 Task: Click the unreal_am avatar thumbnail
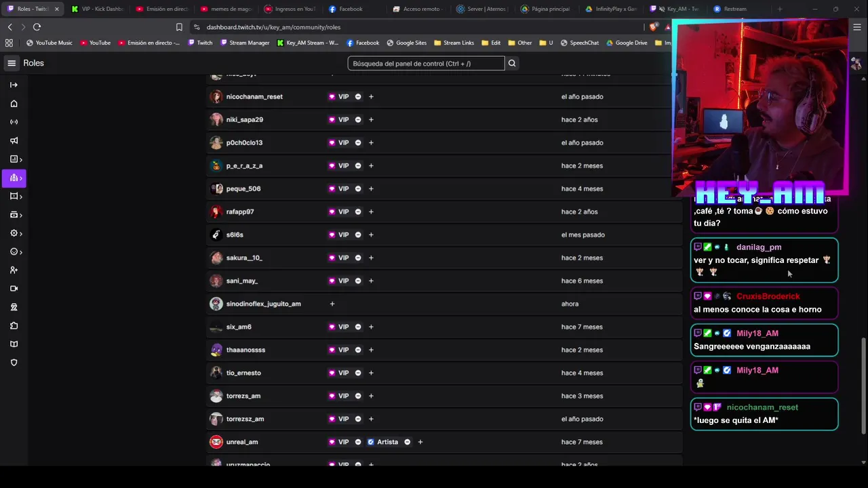pos(216,443)
